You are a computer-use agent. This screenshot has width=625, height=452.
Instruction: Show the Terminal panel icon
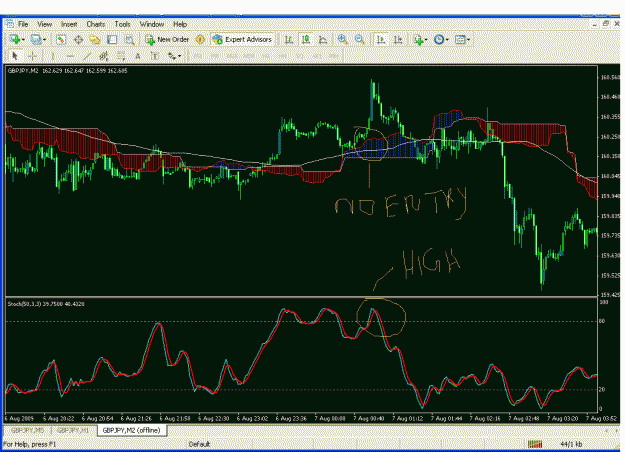pos(112,39)
